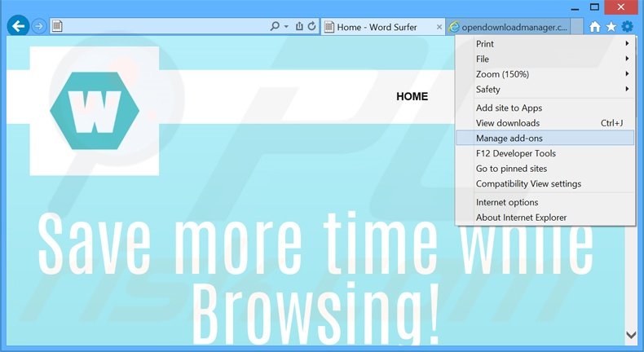
Task: Open the Safety submenu
Action: 545,89
